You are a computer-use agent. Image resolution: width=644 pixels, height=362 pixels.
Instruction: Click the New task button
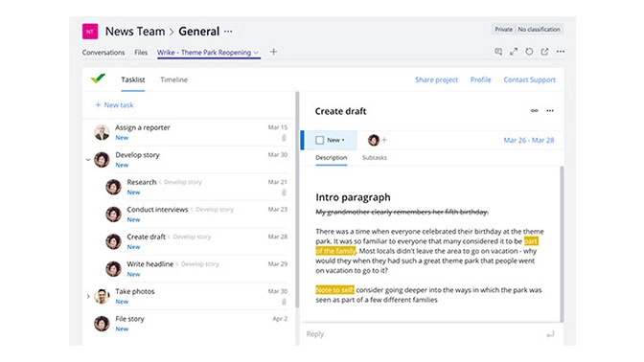[114, 105]
